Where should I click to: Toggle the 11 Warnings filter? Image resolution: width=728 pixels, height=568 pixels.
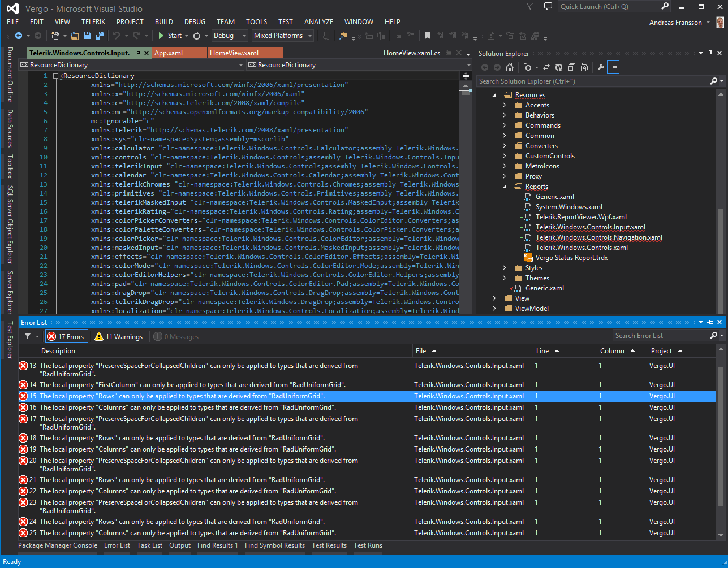pos(119,337)
